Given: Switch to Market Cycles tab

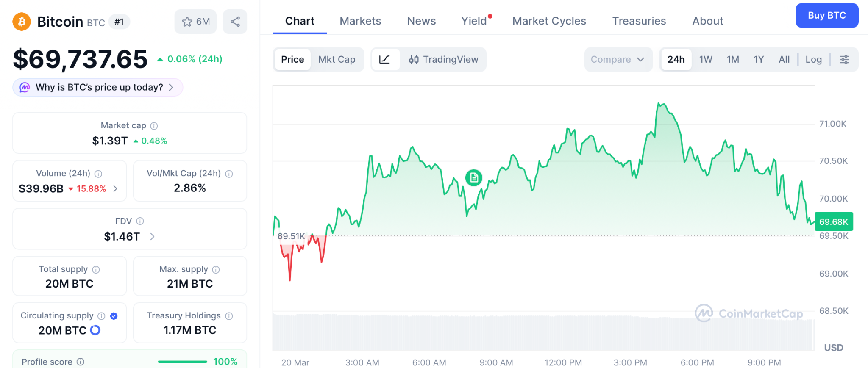Looking at the screenshot, I should (x=549, y=21).
